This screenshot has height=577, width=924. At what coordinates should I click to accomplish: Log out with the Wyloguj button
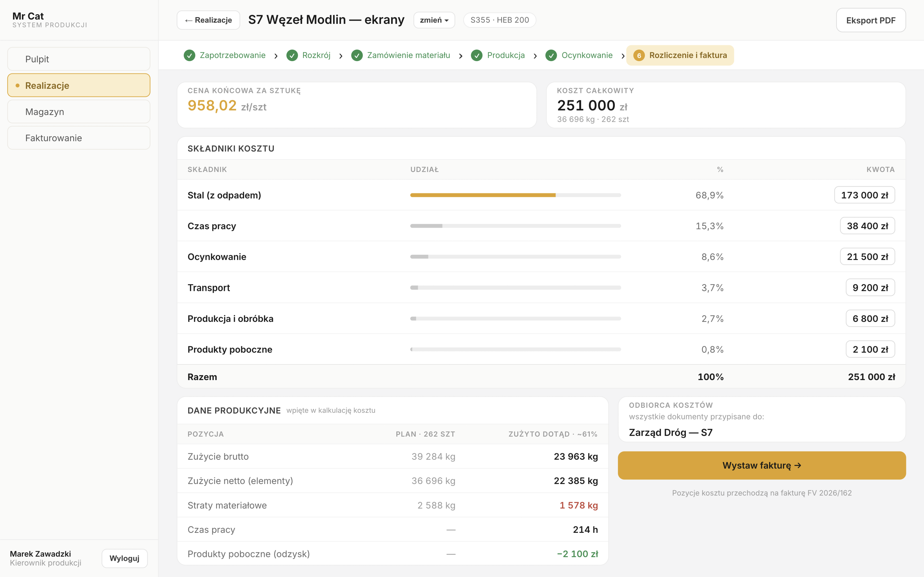pos(125,558)
